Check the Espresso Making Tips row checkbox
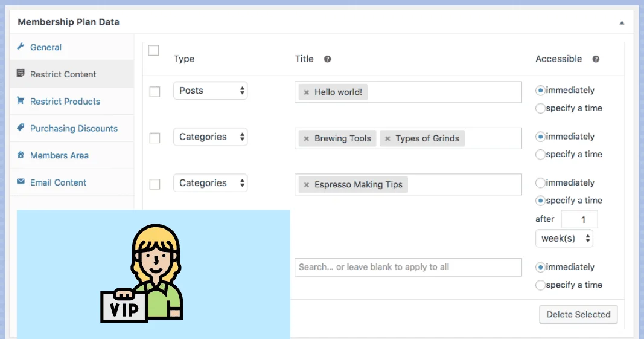644x339 pixels. [155, 184]
